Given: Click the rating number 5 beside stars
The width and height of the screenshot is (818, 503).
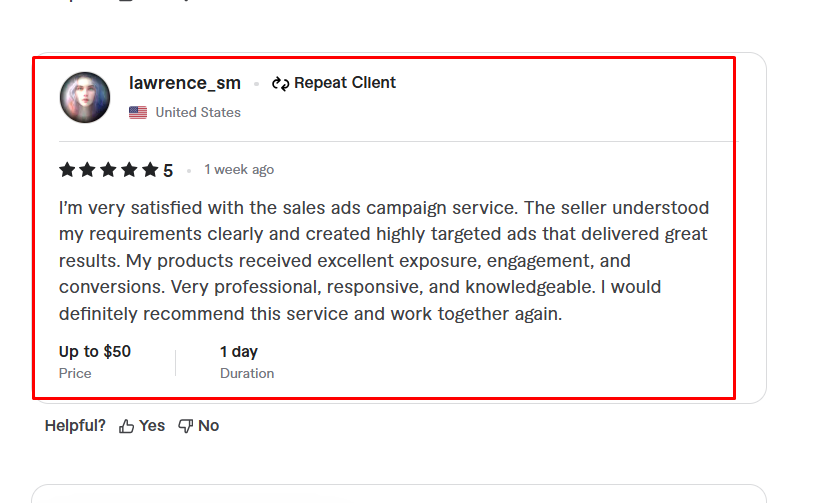Looking at the screenshot, I should [x=168, y=171].
